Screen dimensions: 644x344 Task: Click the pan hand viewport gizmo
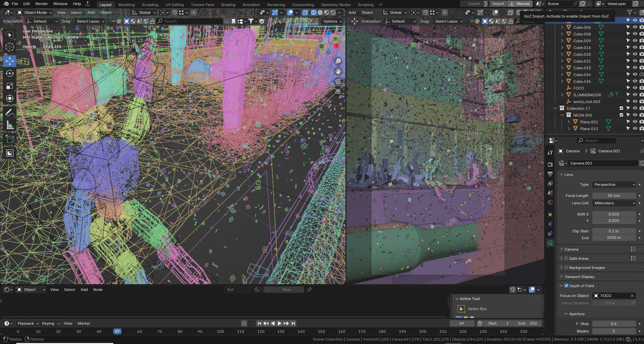pyautogui.click(x=338, y=71)
